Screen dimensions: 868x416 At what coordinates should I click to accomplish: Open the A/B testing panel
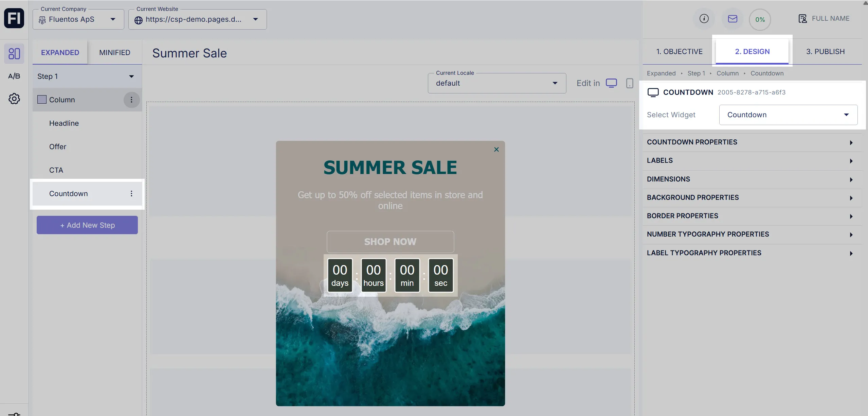coord(14,76)
